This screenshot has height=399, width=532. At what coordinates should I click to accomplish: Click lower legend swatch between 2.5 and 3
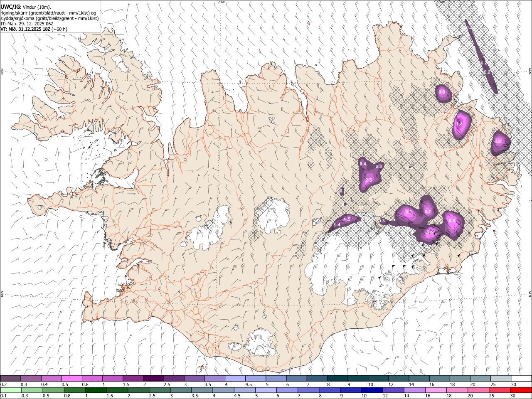point(159,390)
